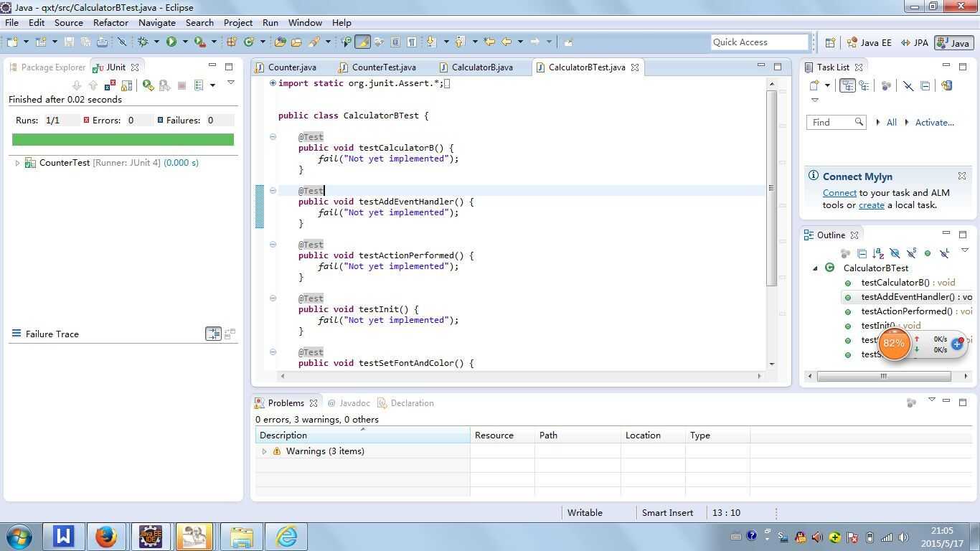Click the editor vertical scrollbar
This screenshot has width=980, height=551.
772,188
